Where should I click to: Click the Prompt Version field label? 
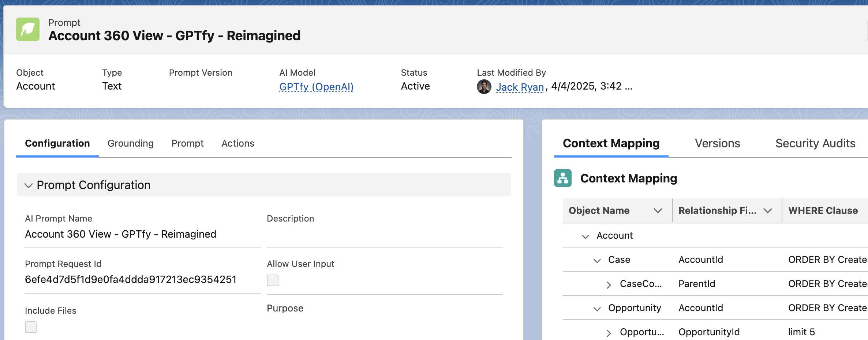click(201, 73)
